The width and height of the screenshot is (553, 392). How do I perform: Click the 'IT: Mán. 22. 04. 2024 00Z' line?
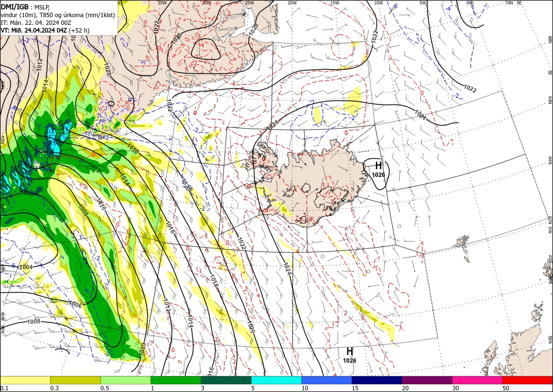coord(36,23)
